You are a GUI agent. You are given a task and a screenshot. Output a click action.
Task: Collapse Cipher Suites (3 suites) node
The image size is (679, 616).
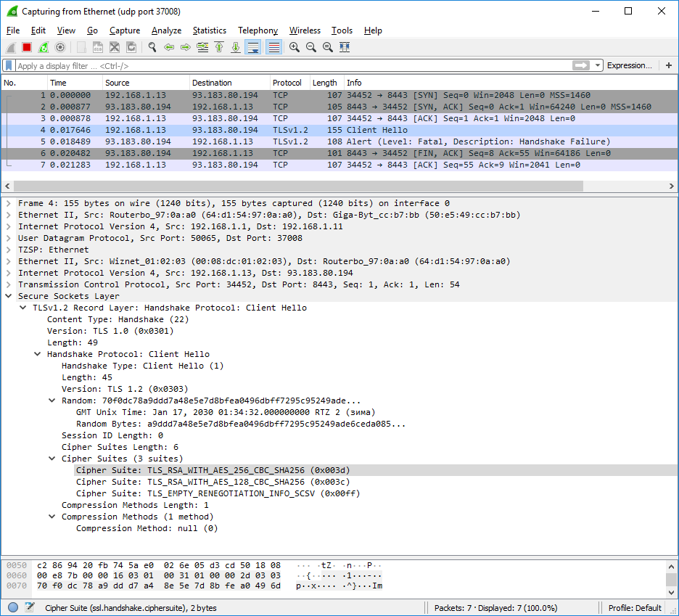tap(52, 459)
